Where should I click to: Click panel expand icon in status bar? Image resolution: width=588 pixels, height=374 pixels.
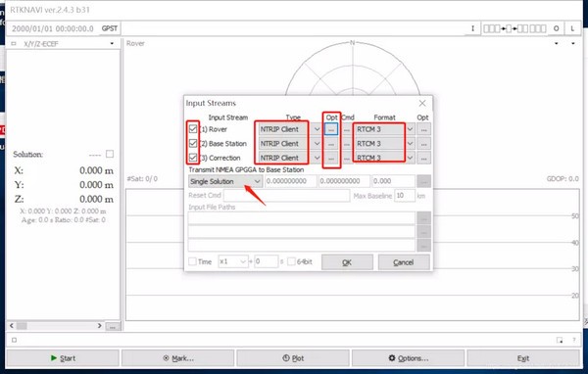coord(560,340)
